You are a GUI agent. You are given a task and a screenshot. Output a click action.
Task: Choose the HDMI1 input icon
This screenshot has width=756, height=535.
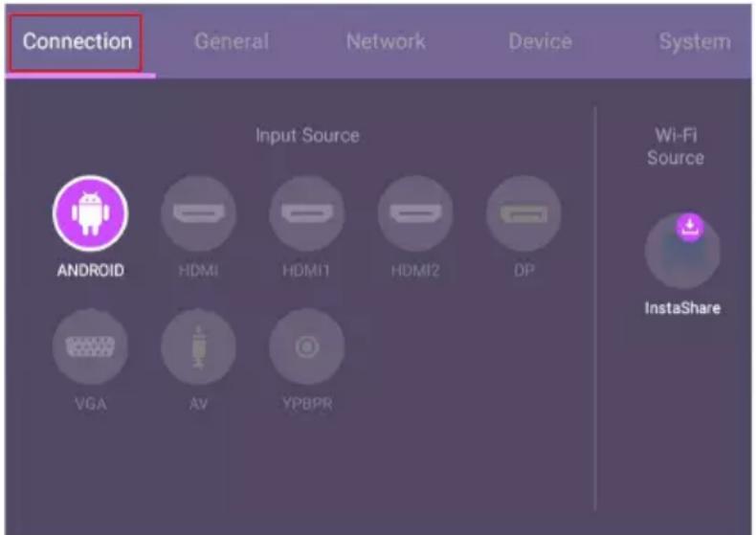(306, 213)
